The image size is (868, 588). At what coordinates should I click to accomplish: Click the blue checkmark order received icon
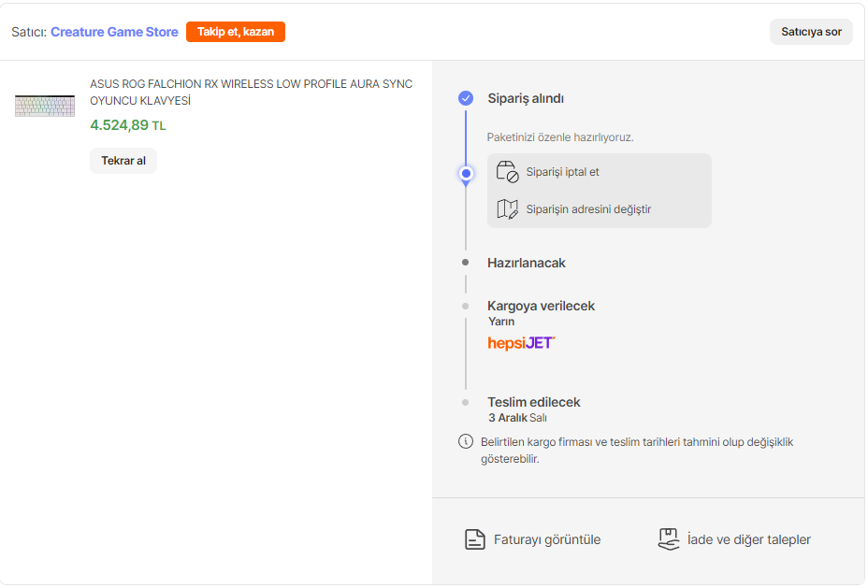coord(466,98)
